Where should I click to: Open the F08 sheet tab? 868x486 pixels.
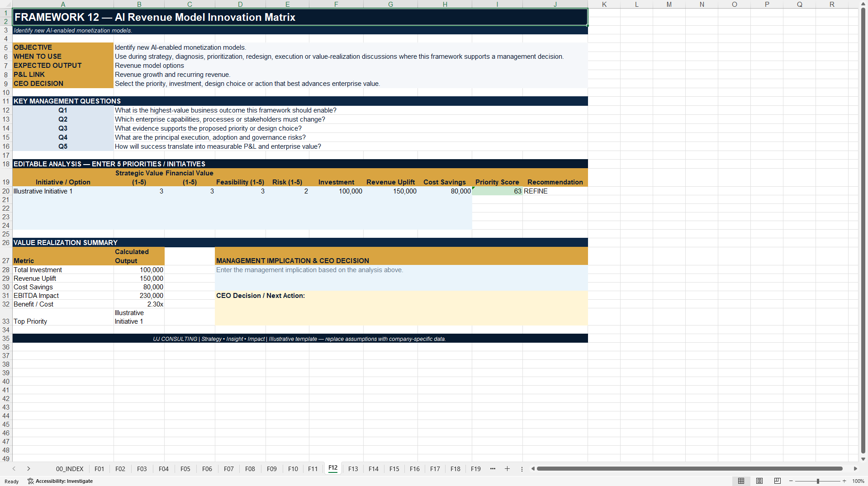(250, 469)
